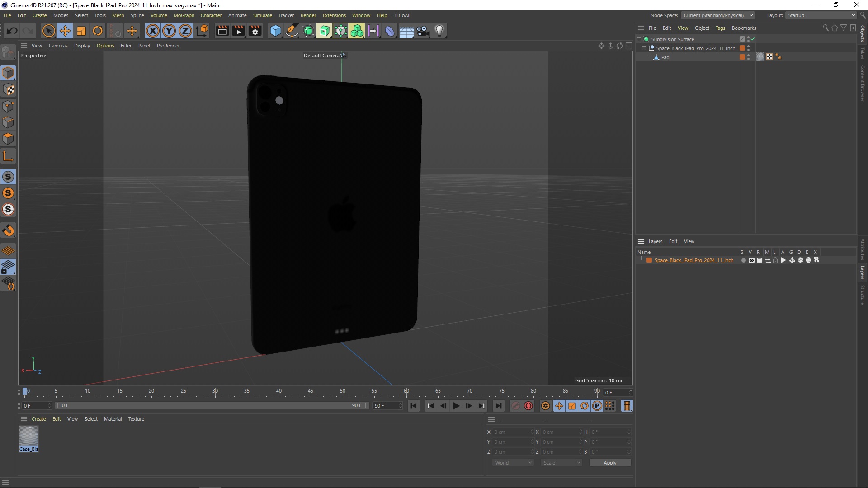Viewport: 868px width, 488px height.
Task: Play the animation forward
Action: 456,406
